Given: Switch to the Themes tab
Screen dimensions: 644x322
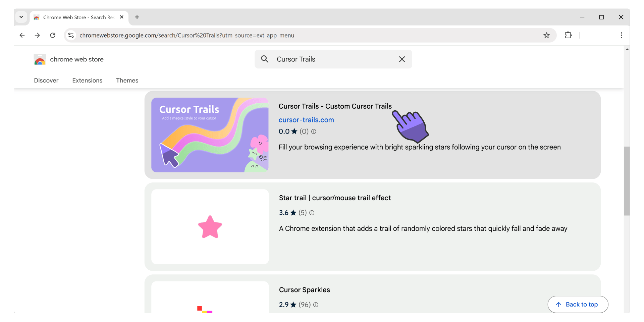Looking at the screenshot, I should 127,80.
